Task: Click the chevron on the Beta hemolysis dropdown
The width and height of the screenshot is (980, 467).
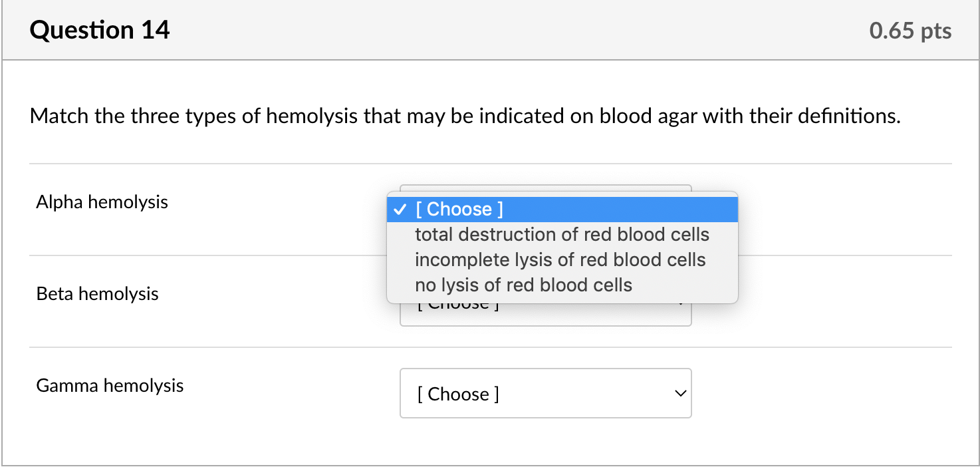Action: pos(679,303)
